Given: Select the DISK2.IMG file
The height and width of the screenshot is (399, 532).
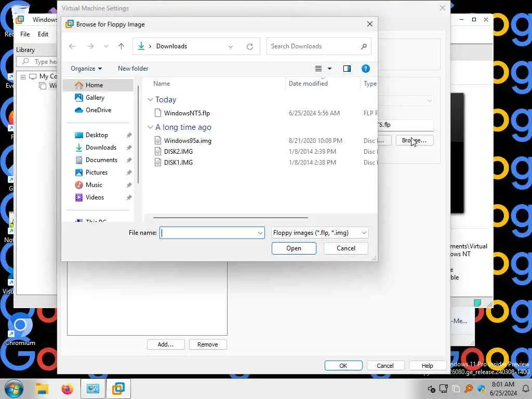Looking at the screenshot, I should (178, 152).
